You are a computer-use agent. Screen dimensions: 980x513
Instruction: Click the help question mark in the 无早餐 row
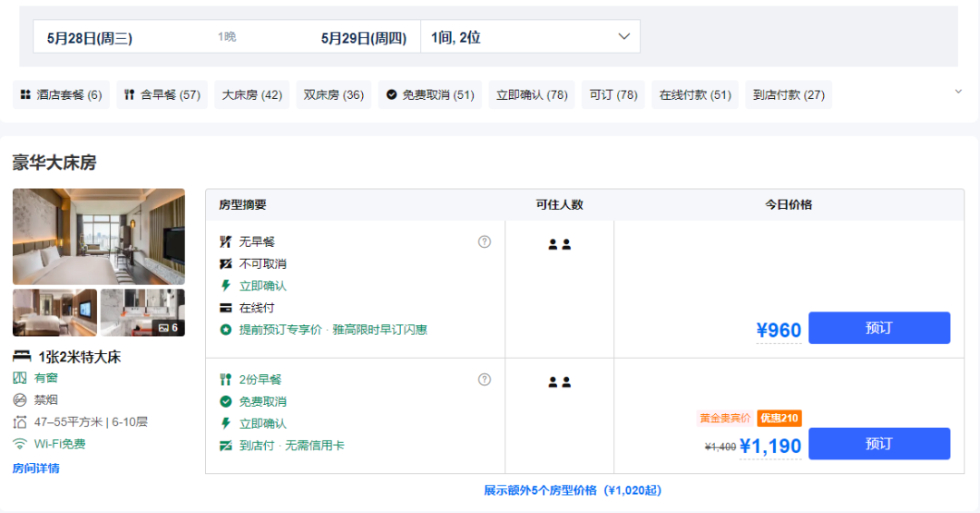(485, 242)
